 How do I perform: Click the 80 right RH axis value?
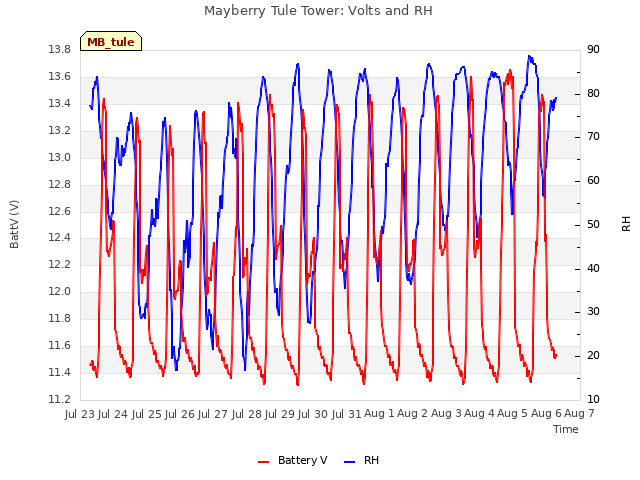593,93
